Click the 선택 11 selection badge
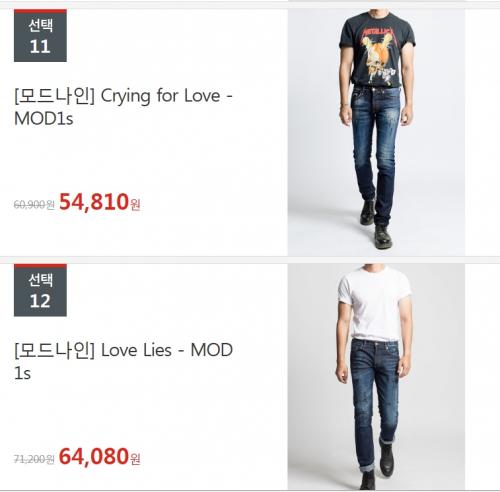The image size is (500, 492). click(x=40, y=36)
